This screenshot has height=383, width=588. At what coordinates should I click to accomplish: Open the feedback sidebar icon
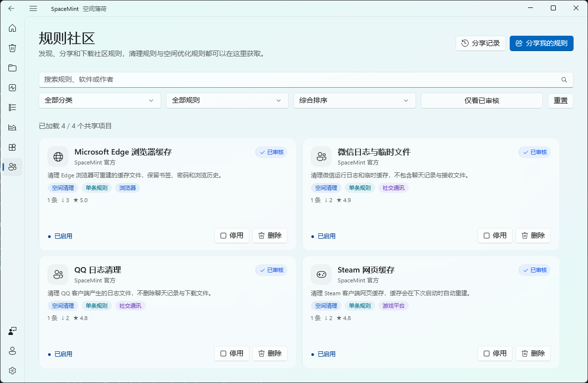tap(12, 331)
